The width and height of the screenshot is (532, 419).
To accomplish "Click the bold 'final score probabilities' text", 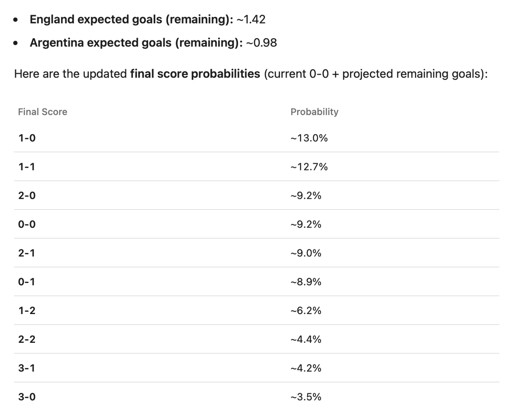I will click(195, 74).
